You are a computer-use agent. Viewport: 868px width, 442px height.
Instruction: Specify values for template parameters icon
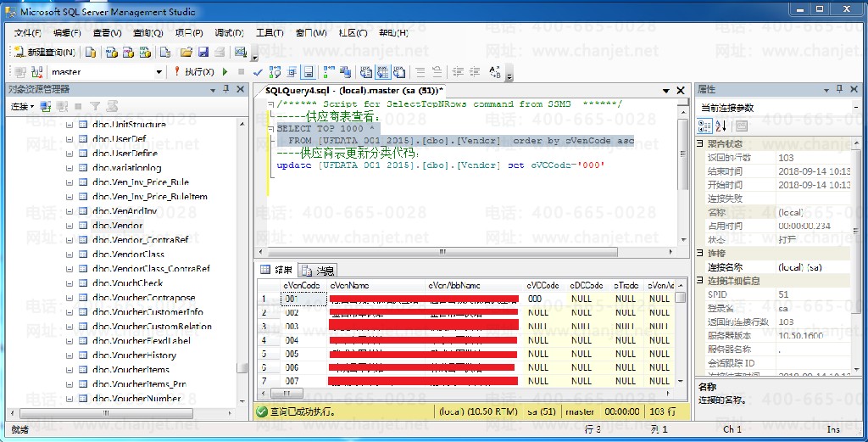495,71
